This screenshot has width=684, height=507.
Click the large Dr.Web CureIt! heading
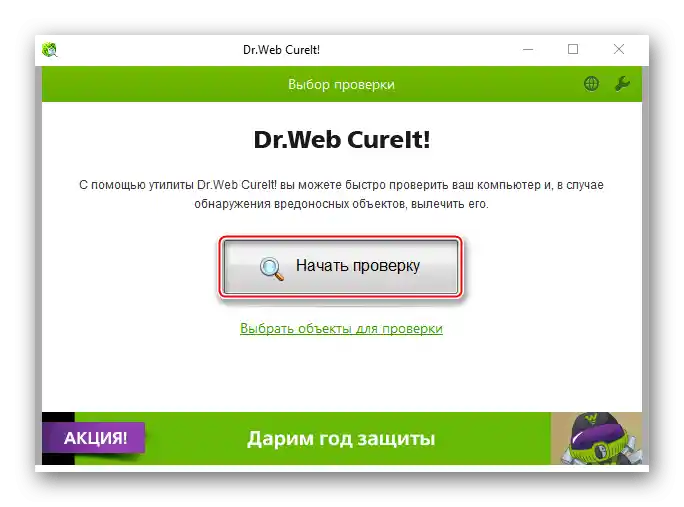click(342, 140)
